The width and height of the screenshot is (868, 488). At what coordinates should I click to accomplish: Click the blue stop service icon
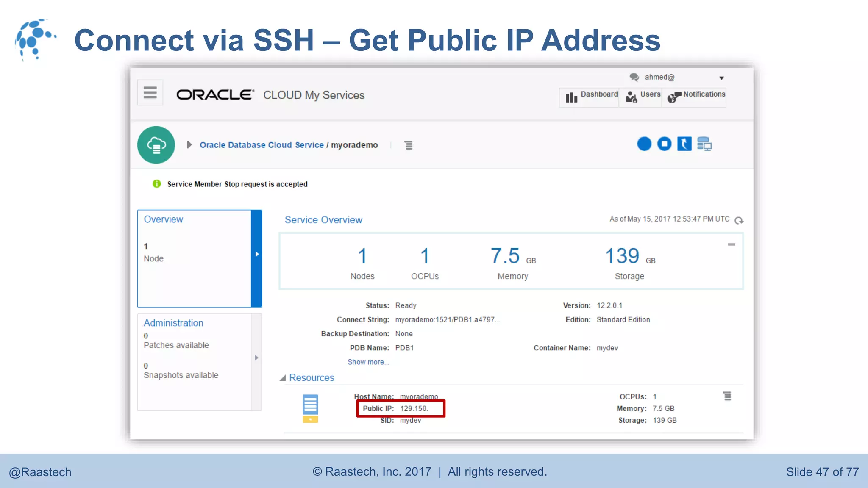tap(665, 144)
